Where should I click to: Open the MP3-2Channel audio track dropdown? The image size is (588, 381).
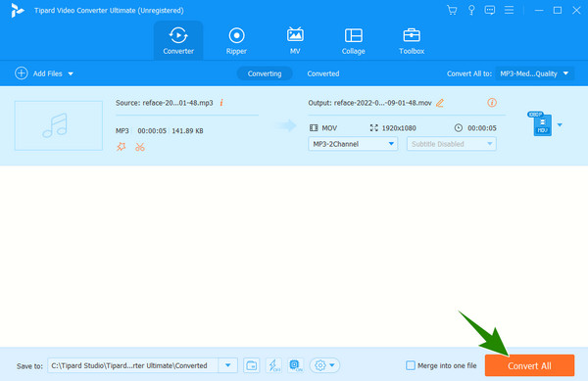coord(353,144)
